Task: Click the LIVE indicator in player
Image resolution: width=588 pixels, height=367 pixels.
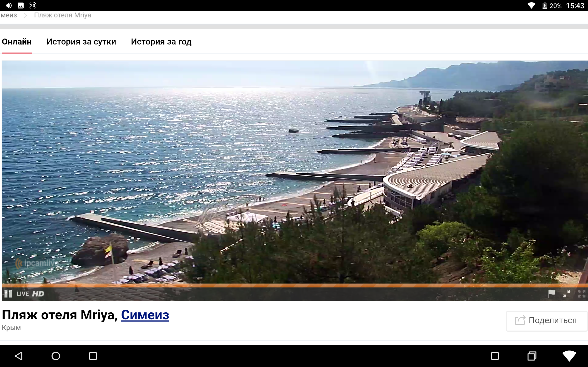Action: (23, 294)
